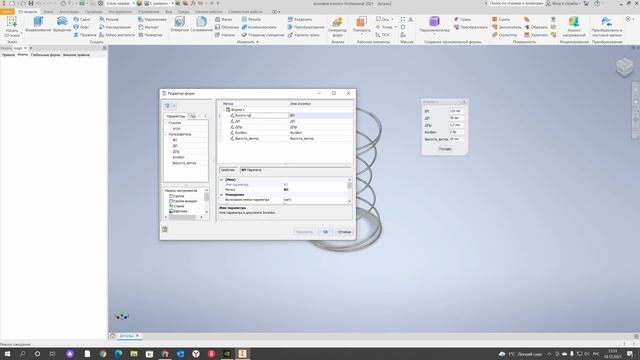Collapse the Ссылка tree node

(166, 122)
